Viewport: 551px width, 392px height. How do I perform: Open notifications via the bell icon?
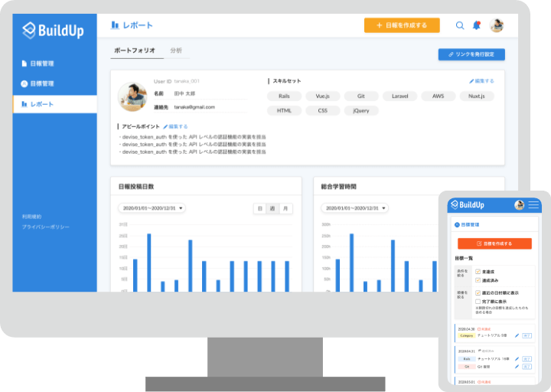(477, 25)
